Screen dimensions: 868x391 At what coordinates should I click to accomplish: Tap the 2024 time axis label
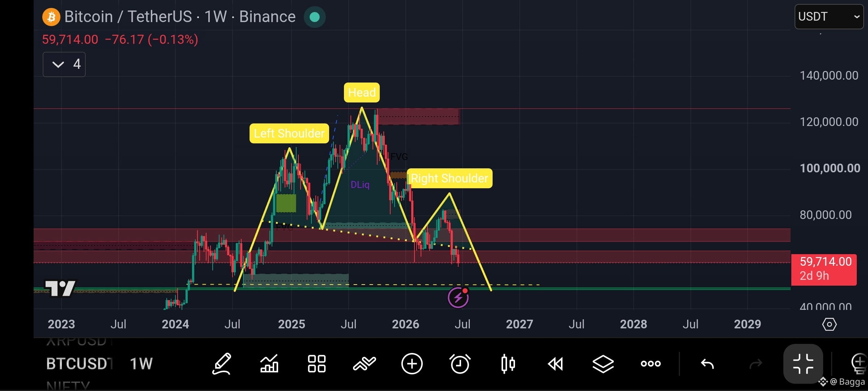pyautogui.click(x=175, y=324)
